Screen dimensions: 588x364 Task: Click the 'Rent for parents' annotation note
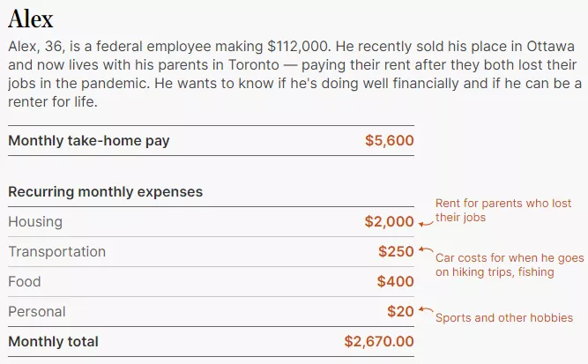tap(502, 211)
